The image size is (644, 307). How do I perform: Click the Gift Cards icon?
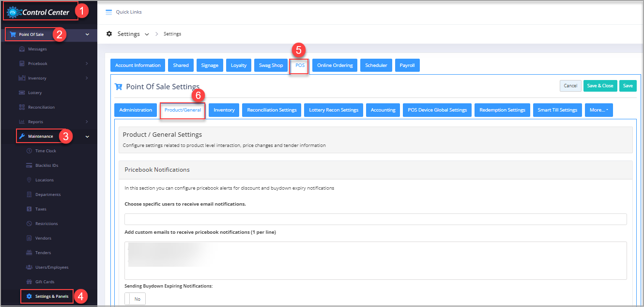(29, 282)
